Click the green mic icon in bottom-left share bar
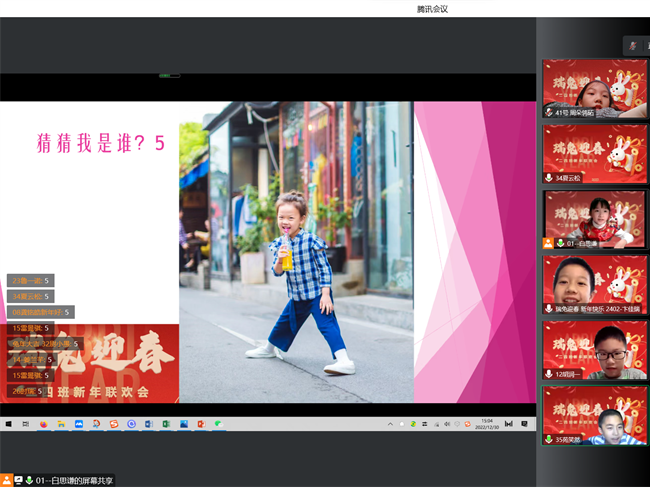The image size is (650, 495). point(29,480)
